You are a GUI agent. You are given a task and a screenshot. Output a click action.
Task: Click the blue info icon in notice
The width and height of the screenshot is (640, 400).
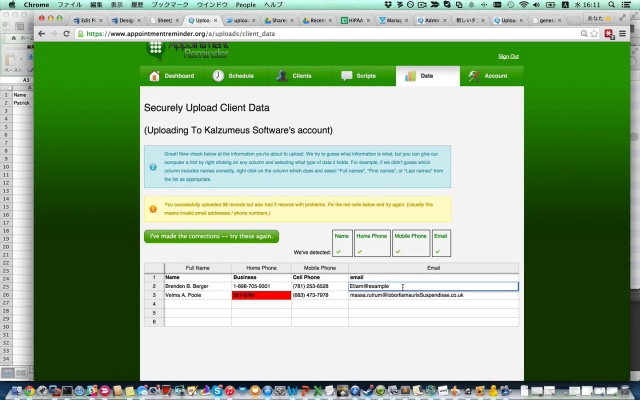(x=153, y=168)
